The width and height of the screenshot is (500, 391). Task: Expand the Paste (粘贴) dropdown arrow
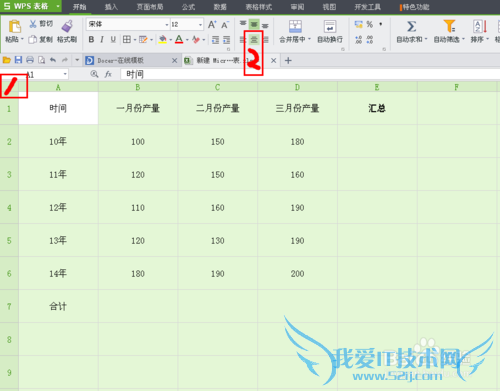click(x=23, y=39)
